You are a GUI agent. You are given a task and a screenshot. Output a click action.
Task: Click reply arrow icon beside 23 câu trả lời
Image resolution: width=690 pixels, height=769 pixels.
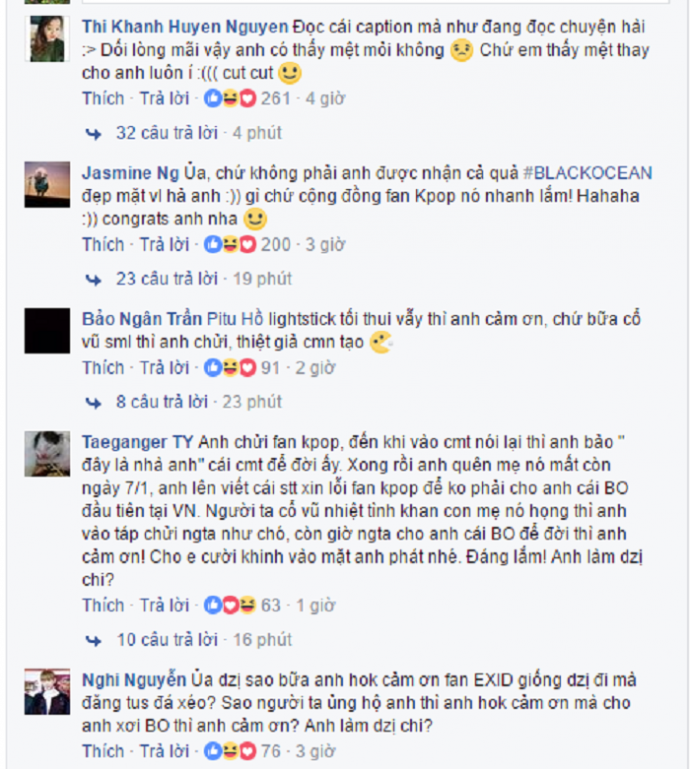coord(93,280)
